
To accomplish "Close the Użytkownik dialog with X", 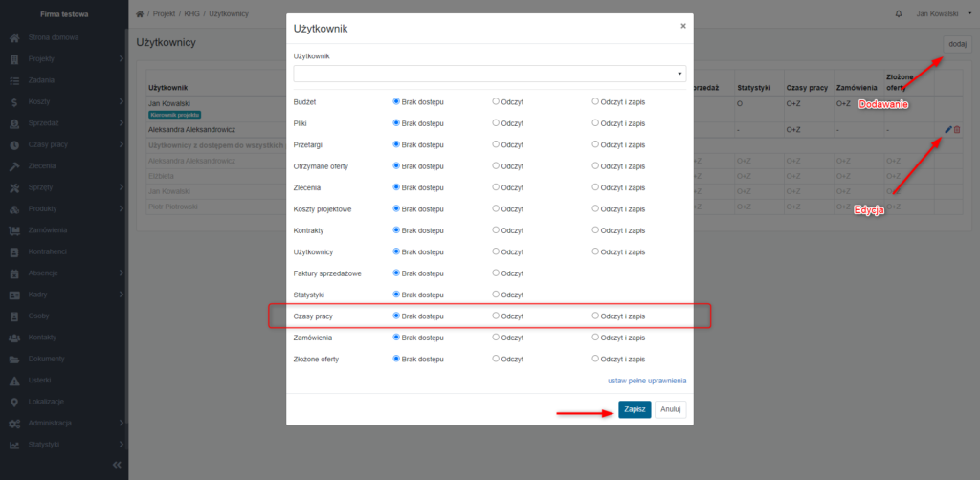I will coord(683,26).
